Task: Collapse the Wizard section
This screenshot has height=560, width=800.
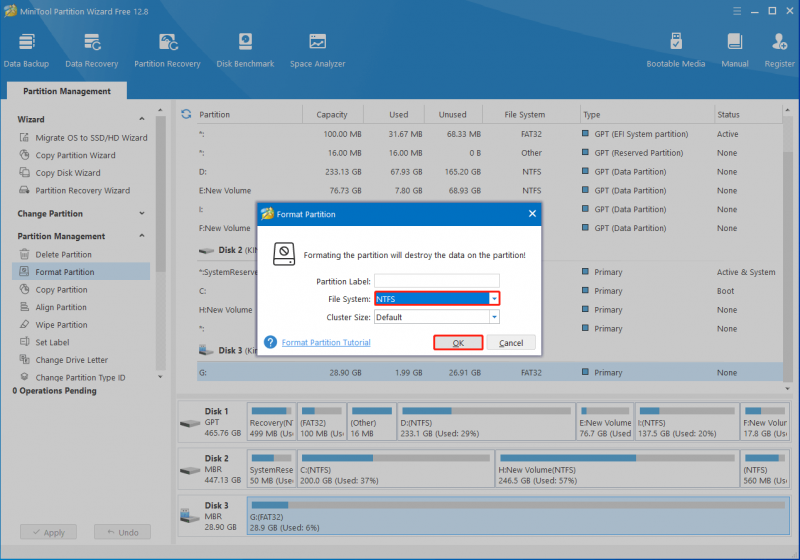Action: (x=142, y=119)
